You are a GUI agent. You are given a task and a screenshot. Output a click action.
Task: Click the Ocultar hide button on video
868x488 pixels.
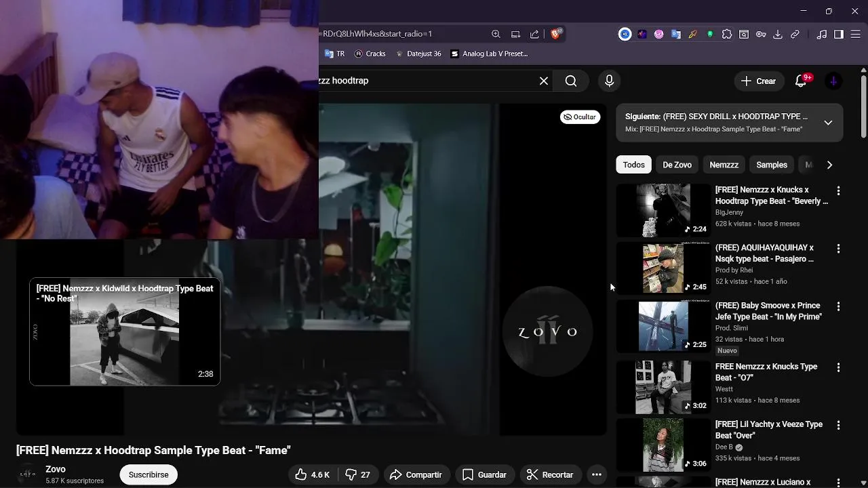coord(580,117)
